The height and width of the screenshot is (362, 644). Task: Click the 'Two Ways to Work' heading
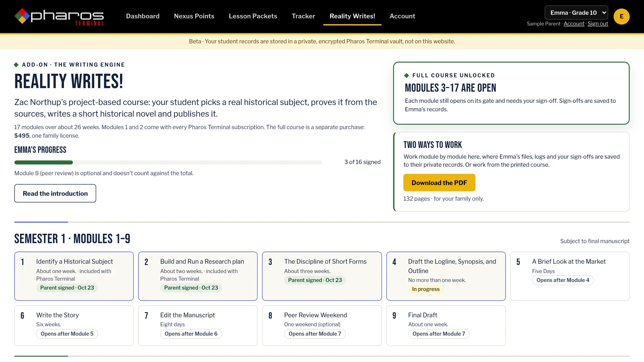(433, 145)
